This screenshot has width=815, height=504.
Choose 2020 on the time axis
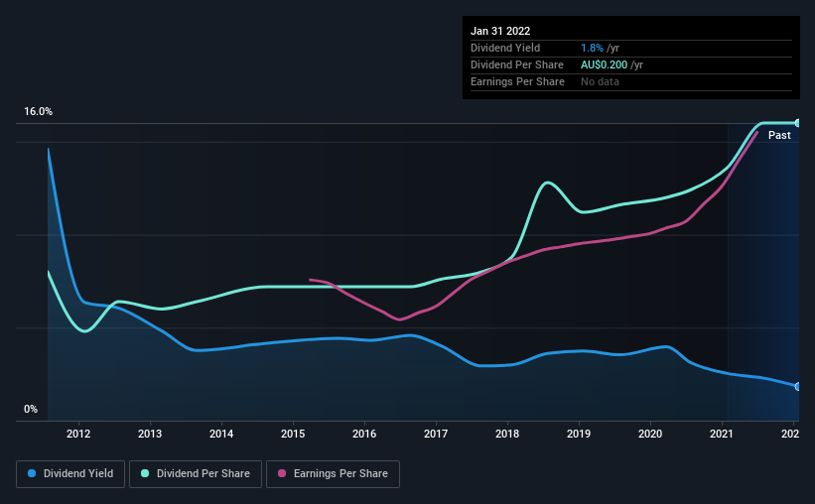point(650,434)
